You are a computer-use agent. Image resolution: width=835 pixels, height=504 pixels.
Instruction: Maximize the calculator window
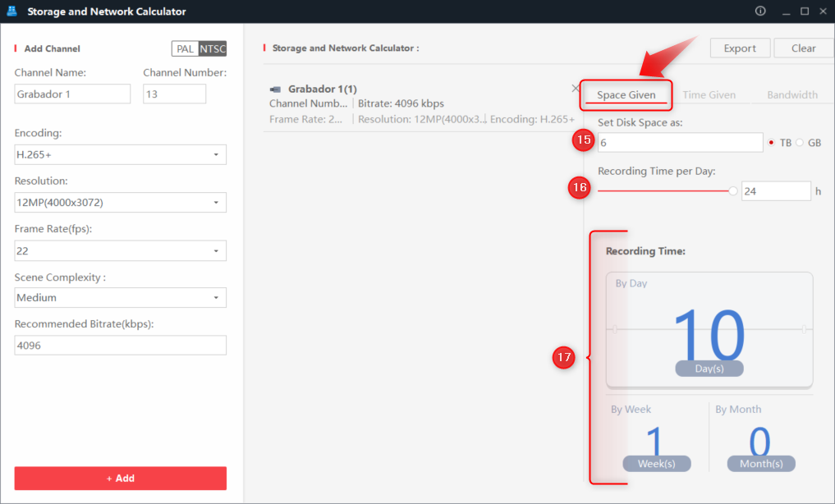[805, 11]
